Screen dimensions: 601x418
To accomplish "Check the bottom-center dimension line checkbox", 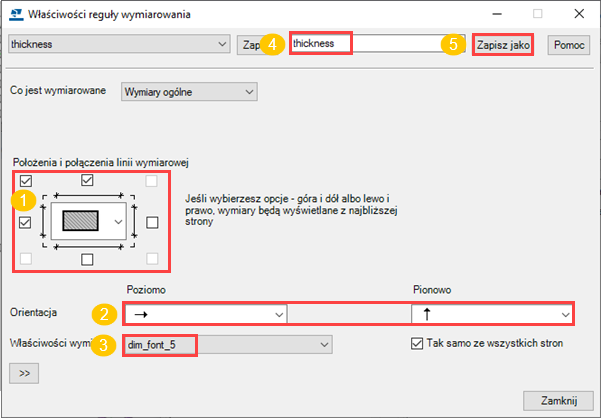I will click(87, 259).
